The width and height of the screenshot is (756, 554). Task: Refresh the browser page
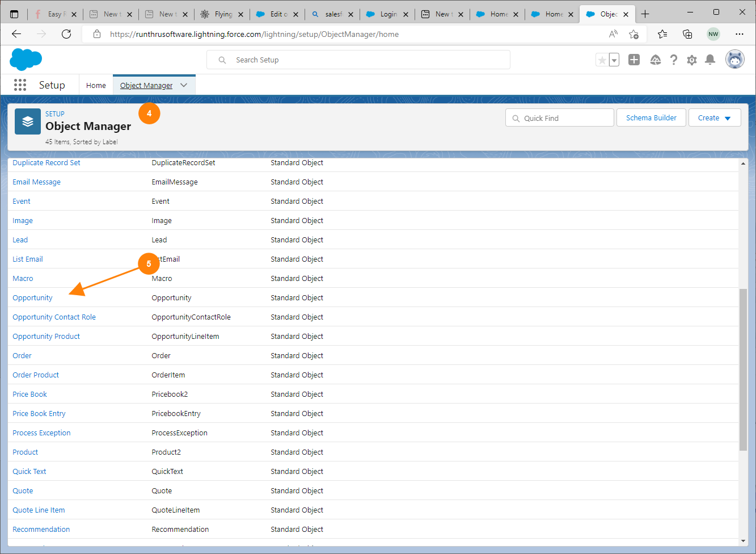[66, 34]
